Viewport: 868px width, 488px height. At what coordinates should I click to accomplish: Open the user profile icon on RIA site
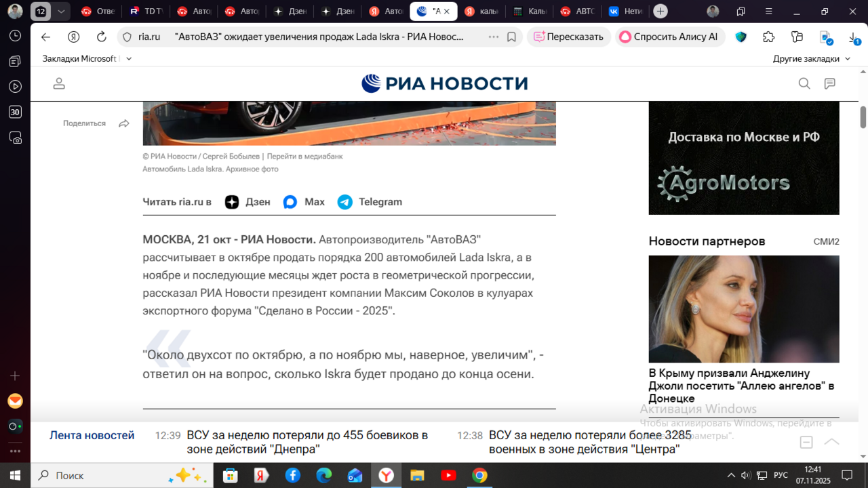59,83
